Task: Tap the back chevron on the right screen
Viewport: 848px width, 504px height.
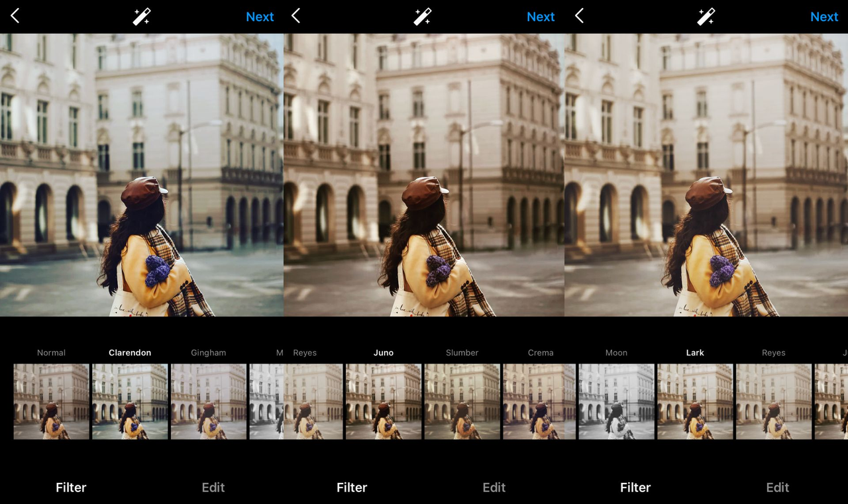Action: (579, 16)
